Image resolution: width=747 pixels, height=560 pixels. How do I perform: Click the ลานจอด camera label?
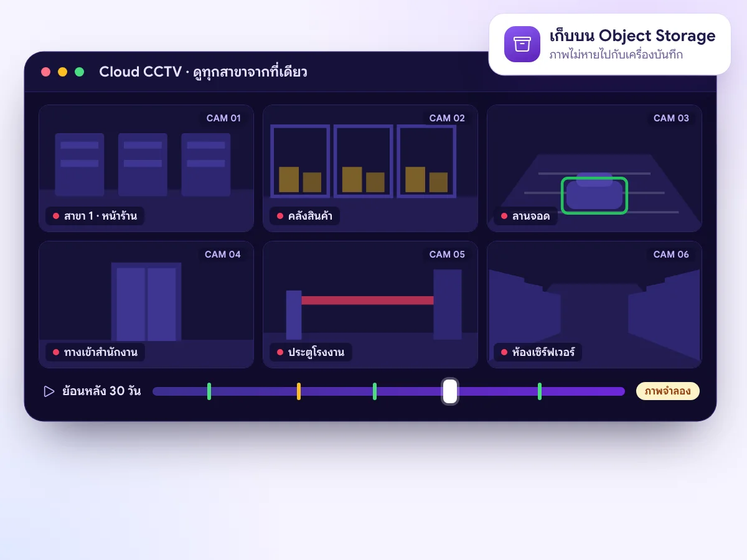point(525,216)
